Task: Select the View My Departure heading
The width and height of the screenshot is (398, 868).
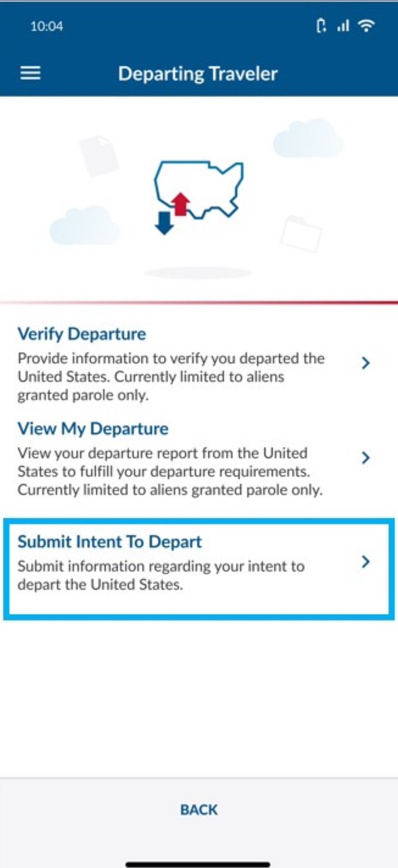Action: 93,429
